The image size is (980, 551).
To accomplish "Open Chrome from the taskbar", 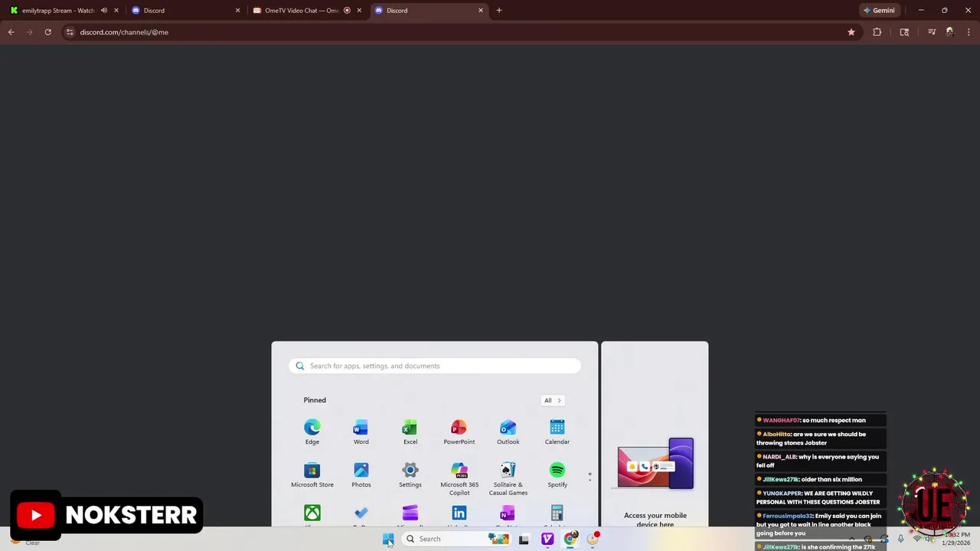I will coord(570,539).
